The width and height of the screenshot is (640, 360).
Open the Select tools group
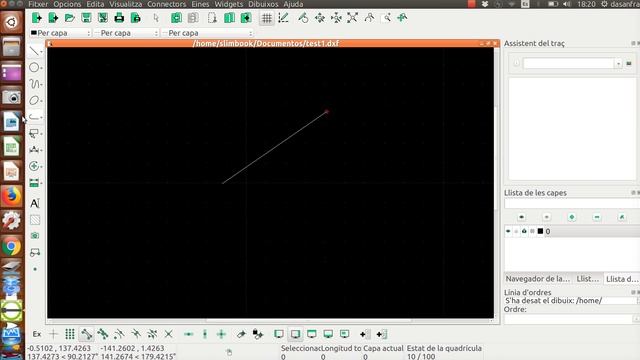(35, 133)
